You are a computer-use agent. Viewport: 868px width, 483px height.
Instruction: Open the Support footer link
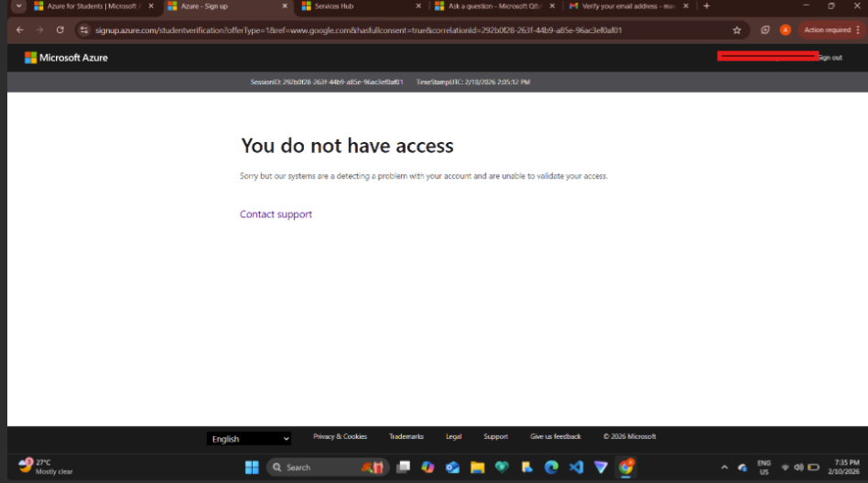(x=495, y=436)
